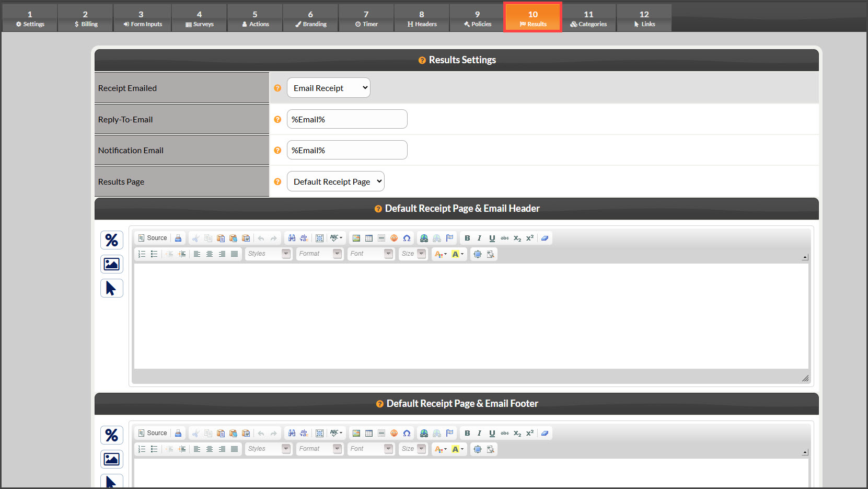Open the Branding tab
Viewport: 868px width, 489px height.
coord(310,18)
